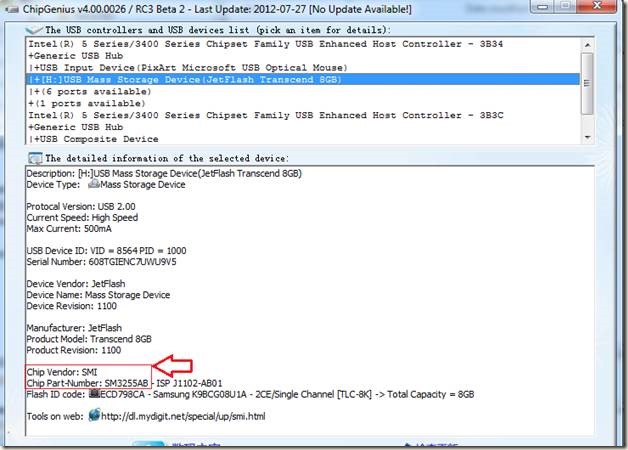Click the Chip Vendor: SMI line
The width and height of the screenshot is (628, 450).
62,372
